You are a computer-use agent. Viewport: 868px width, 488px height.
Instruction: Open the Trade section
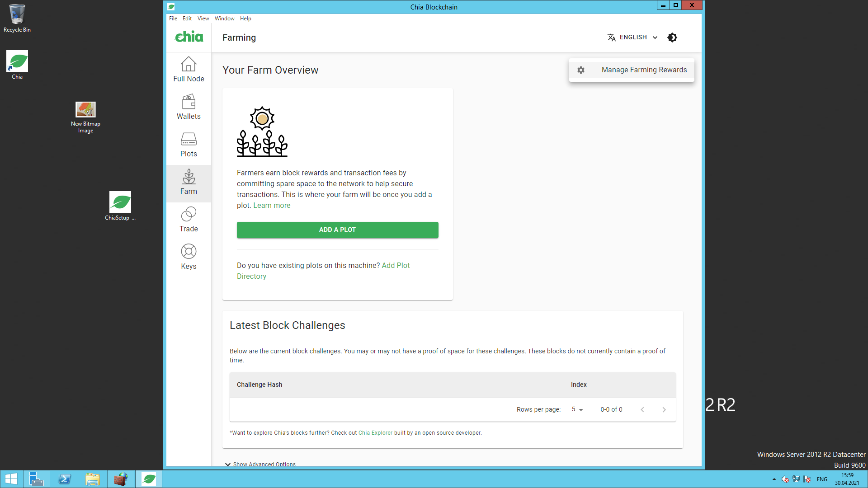click(x=189, y=220)
